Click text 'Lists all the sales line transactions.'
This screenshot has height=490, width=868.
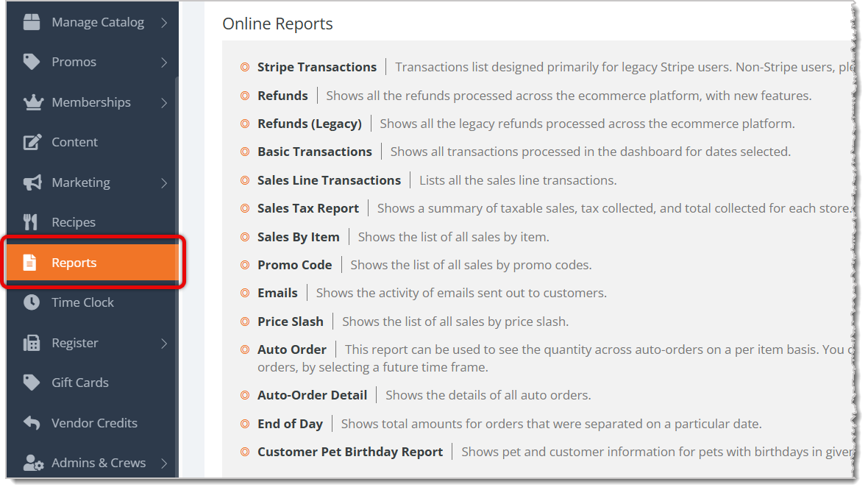518,180
